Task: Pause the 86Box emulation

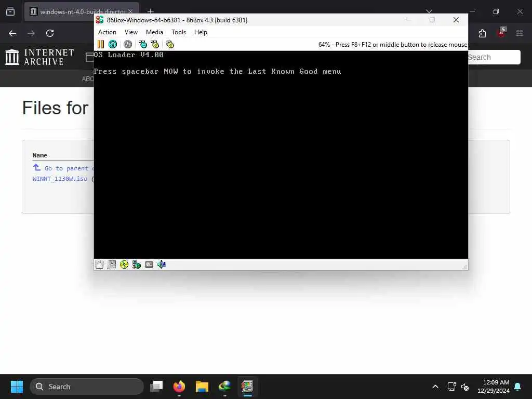Action: [101, 44]
